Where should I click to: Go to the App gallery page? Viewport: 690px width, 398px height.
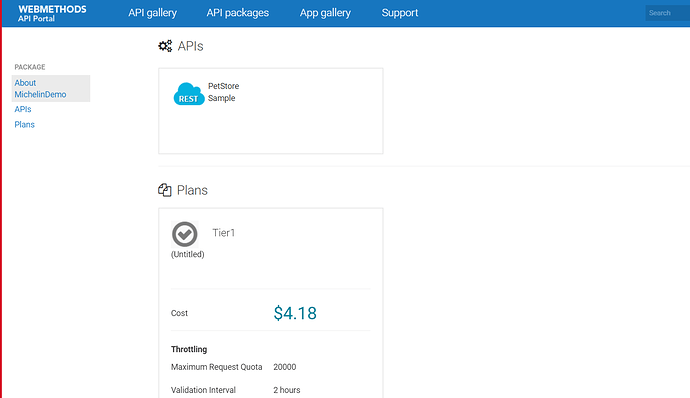pos(325,13)
